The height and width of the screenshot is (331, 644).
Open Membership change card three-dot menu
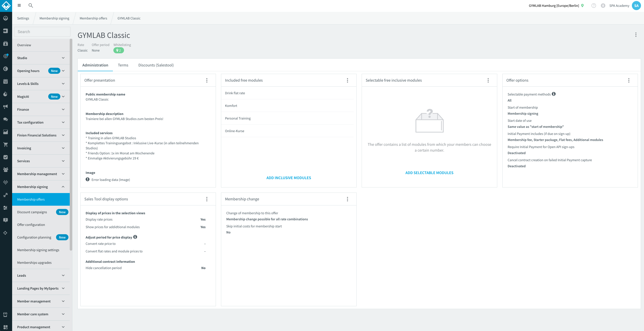click(x=348, y=199)
